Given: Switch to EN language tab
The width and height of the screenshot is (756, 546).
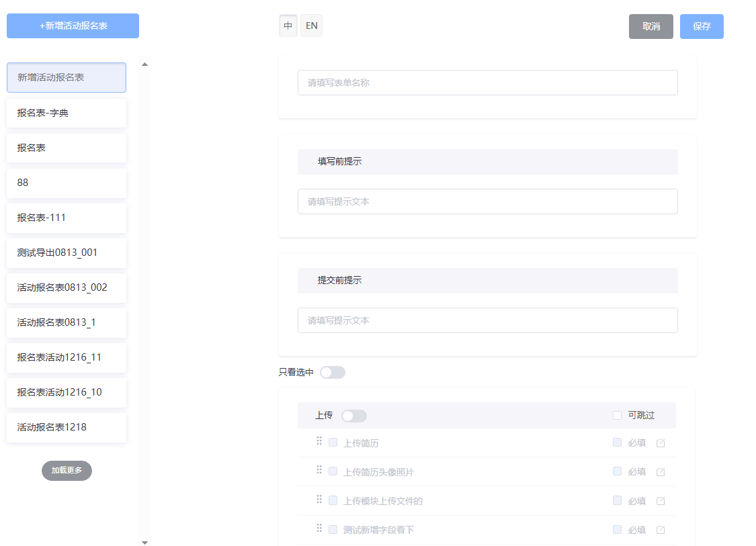Looking at the screenshot, I should 311,26.
